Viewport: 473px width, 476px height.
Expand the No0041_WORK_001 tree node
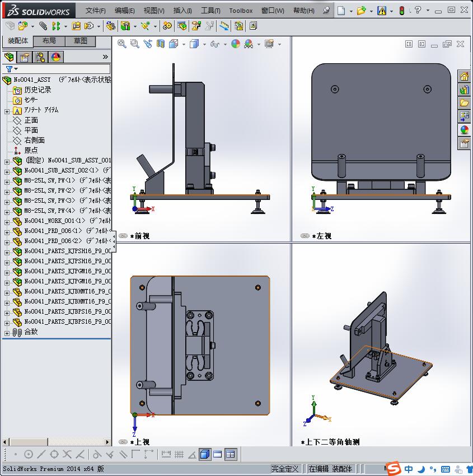click(7, 221)
